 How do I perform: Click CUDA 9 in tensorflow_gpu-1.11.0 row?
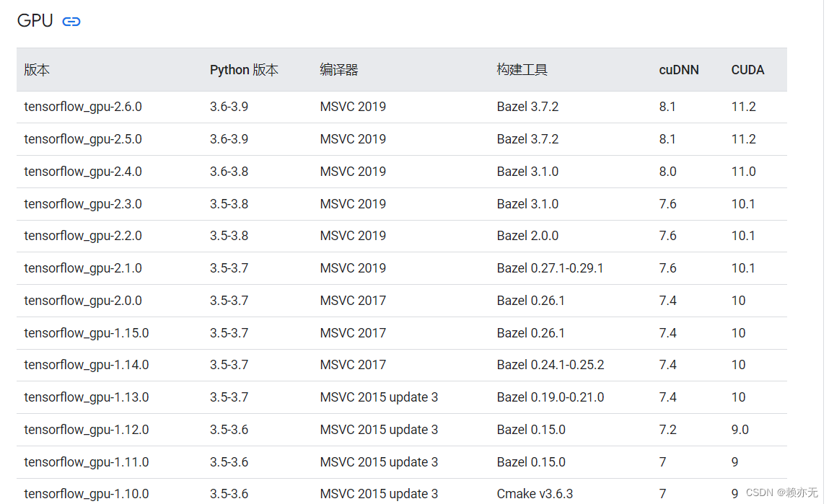(x=735, y=461)
